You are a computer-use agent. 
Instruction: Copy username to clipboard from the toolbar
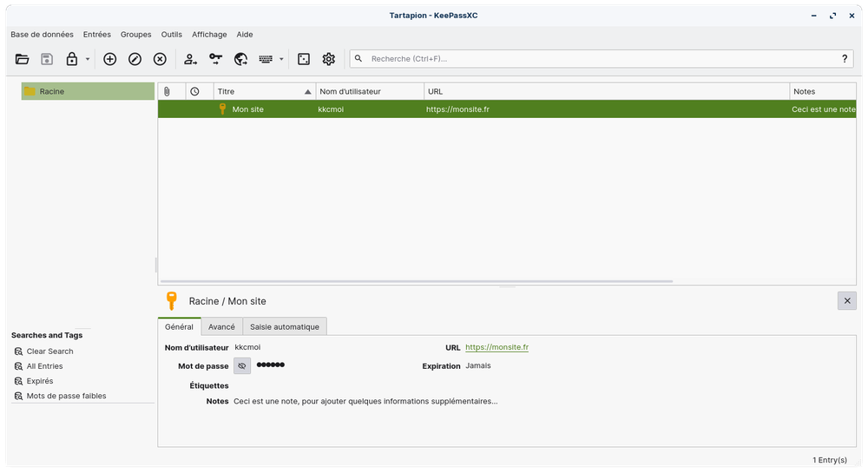(190, 59)
